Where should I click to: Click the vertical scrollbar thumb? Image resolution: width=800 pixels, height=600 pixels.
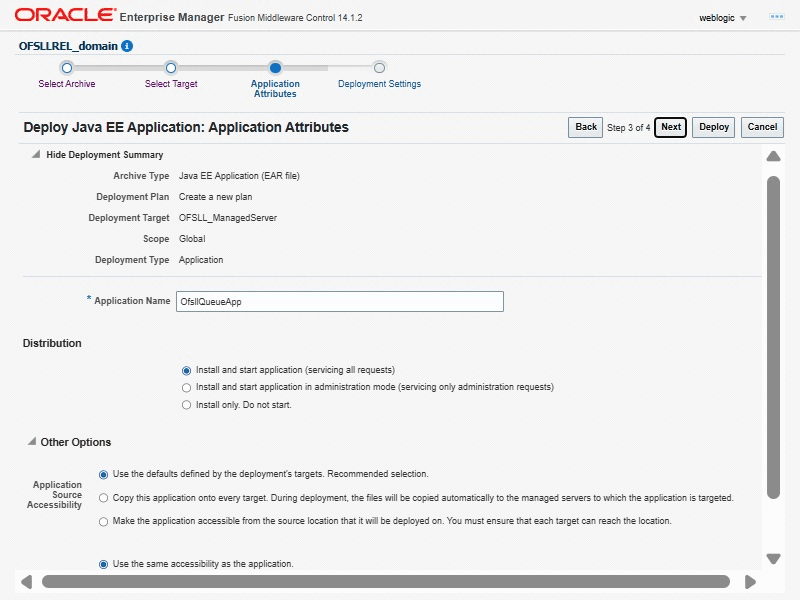[x=773, y=337]
